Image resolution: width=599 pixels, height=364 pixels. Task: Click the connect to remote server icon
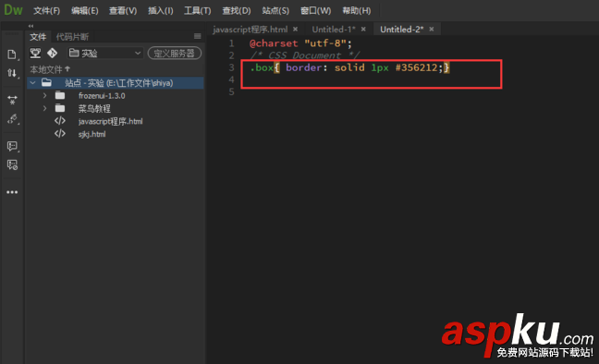coord(35,53)
